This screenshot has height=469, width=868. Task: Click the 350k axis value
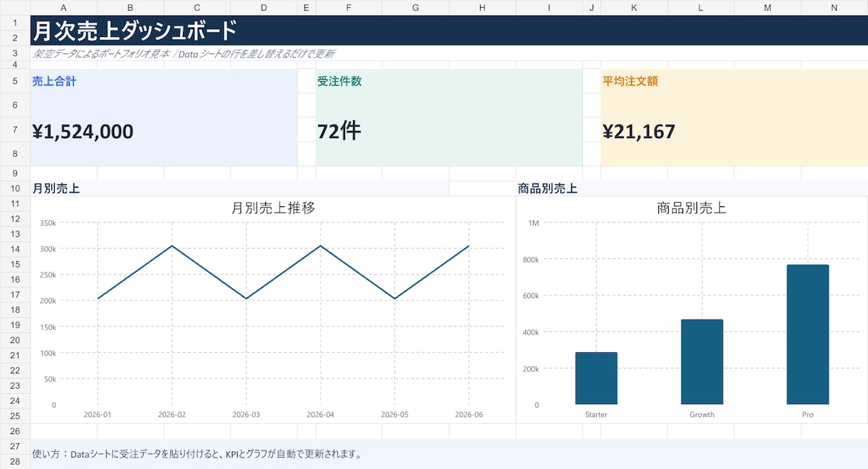click(48, 223)
